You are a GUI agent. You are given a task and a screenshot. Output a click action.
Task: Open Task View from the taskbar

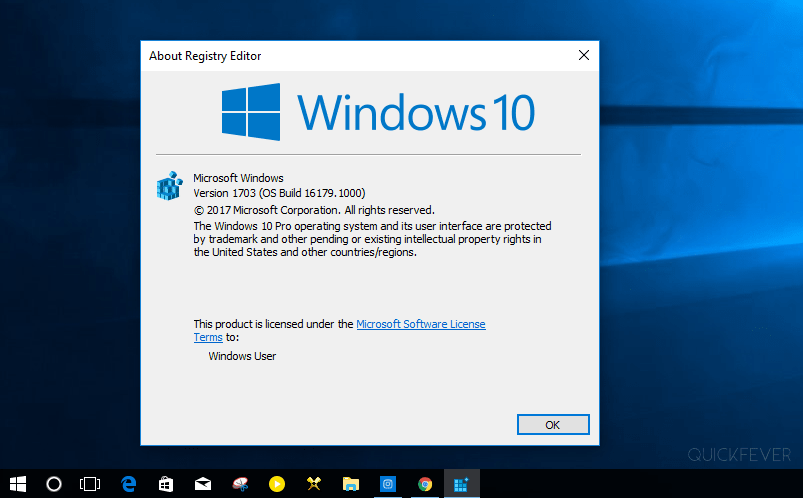[x=90, y=484]
